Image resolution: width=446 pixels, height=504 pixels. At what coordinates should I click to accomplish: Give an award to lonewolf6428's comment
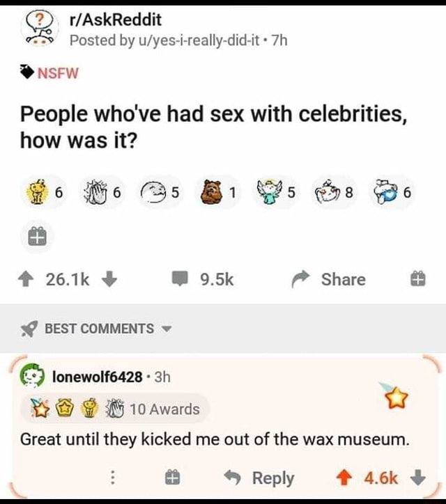click(171, 478)
